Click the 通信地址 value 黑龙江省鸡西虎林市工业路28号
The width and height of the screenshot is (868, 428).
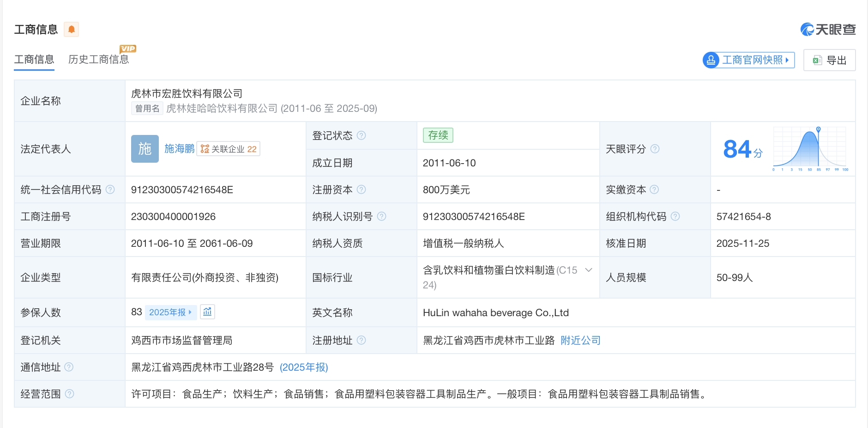pos(202,367)
